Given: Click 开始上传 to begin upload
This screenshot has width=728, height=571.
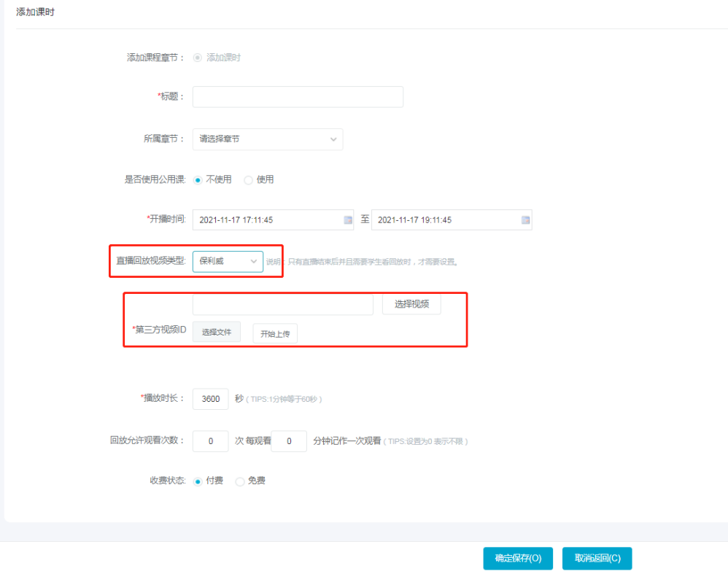Looking at the screenshot, I should click(275, 333).
